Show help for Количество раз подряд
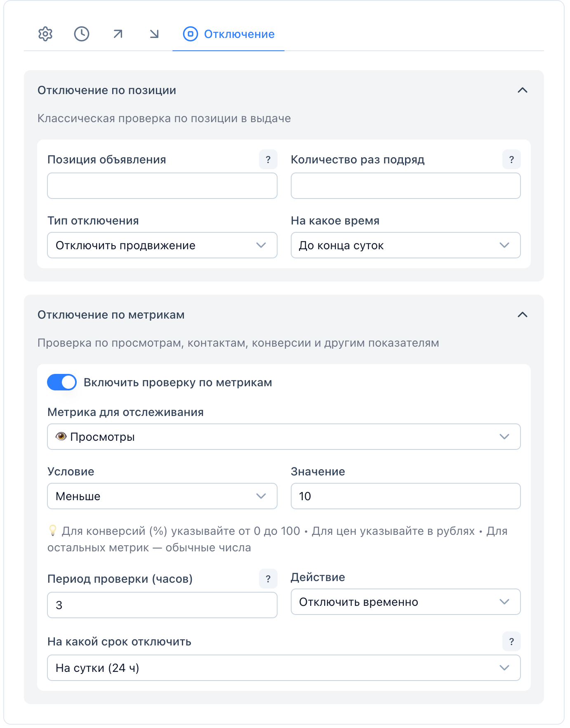This screenshot has height=728, width=570. (x=511, y=160)
